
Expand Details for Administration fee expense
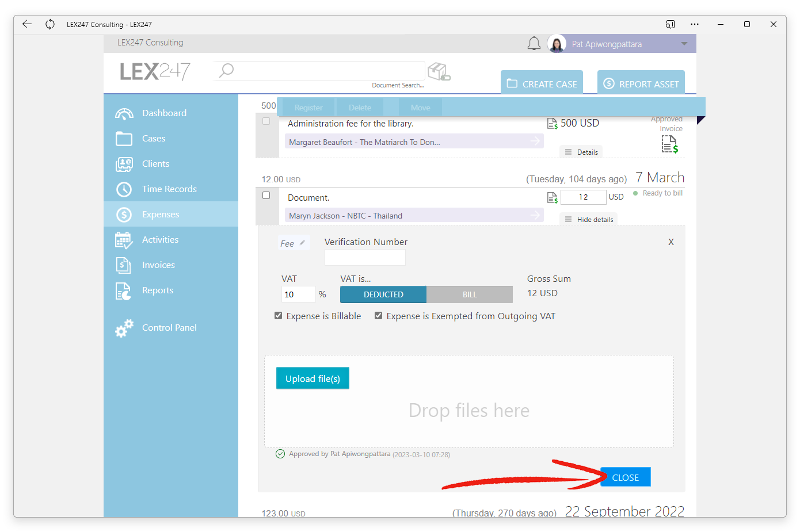[581, 152]
